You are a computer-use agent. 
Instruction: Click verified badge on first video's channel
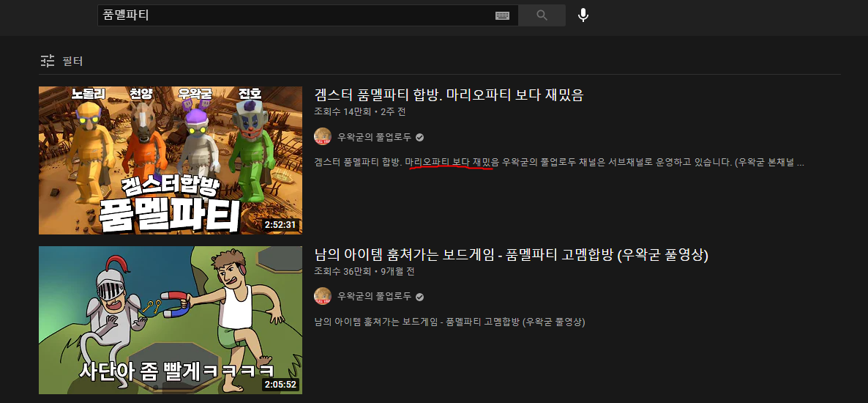[x=419, y=138]
